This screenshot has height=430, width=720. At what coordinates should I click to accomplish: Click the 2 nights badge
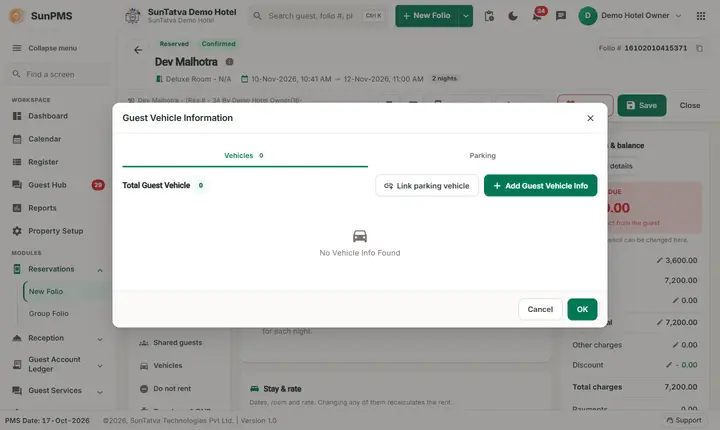tap(444, 79)
